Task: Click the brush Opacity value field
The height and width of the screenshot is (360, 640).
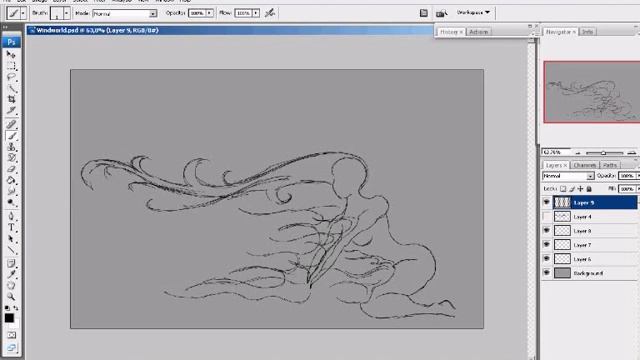Action: coord(197,13)
